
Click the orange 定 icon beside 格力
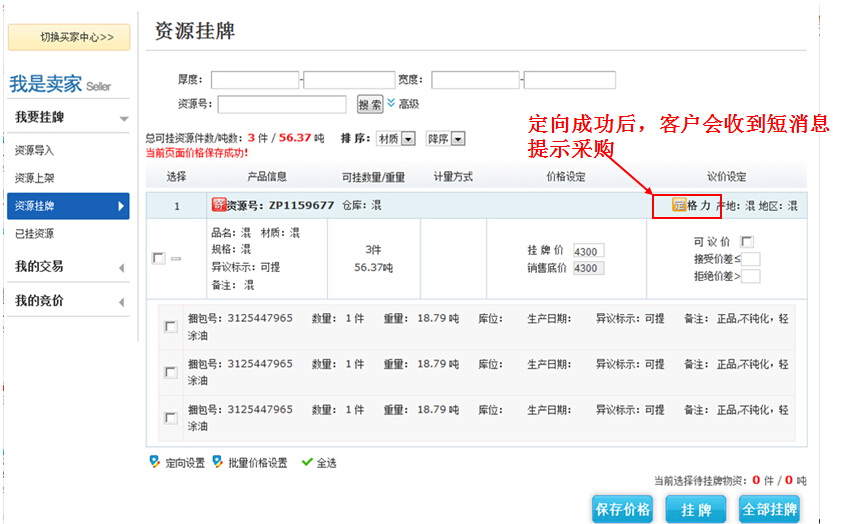679,205
